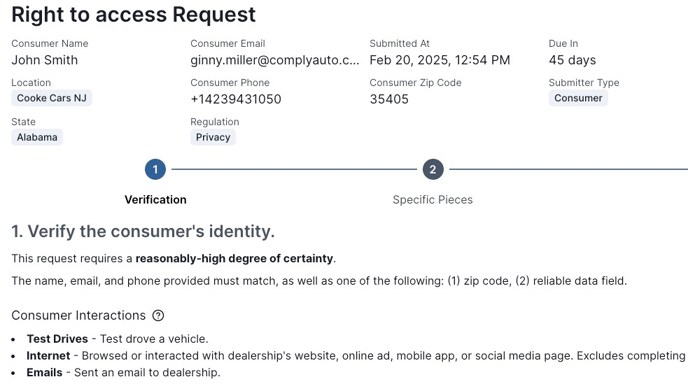Open the Specific Pieces step label
The image size is (688, 384).
pos(433,200)
